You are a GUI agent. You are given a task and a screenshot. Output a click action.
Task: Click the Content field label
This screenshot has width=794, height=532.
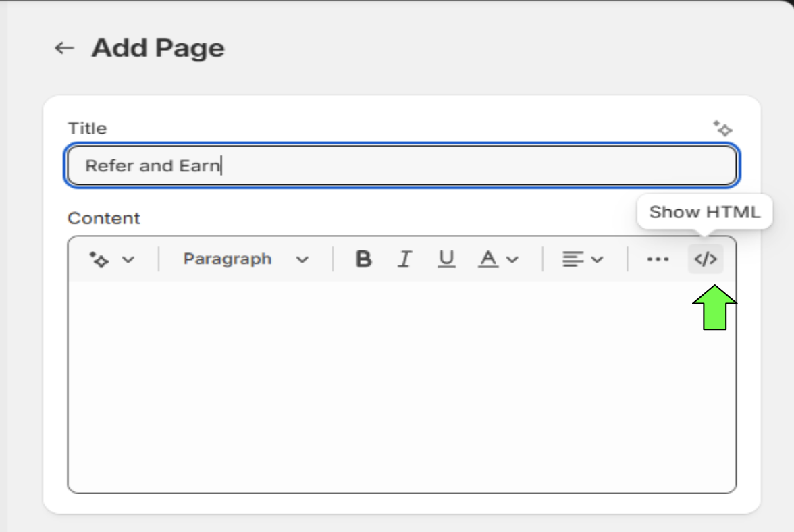pos(104,218)
